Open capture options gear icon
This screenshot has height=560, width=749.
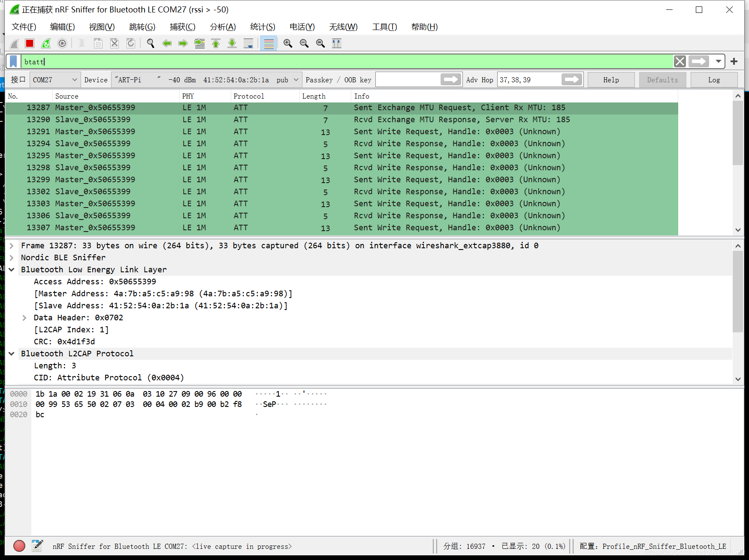pyautogui.click(x=62, y=43)
